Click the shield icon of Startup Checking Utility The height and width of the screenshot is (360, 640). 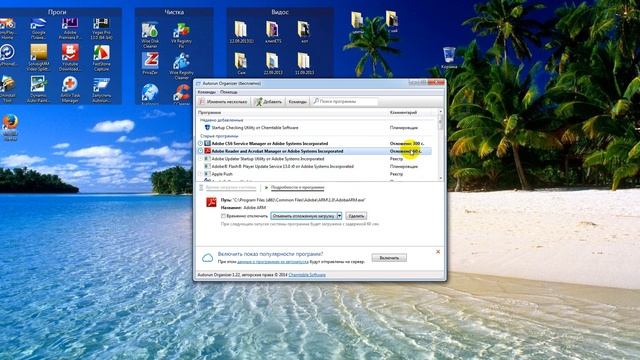(x=207, y=128)
